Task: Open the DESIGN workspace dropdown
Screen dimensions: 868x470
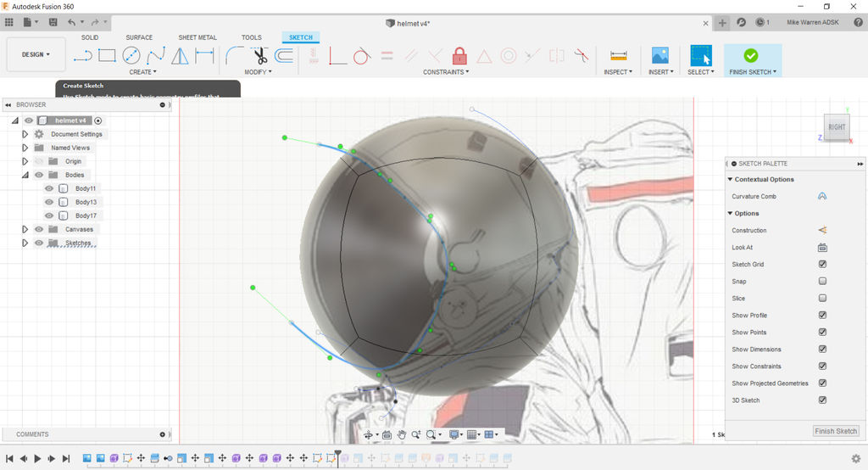Action: point(36,54)
